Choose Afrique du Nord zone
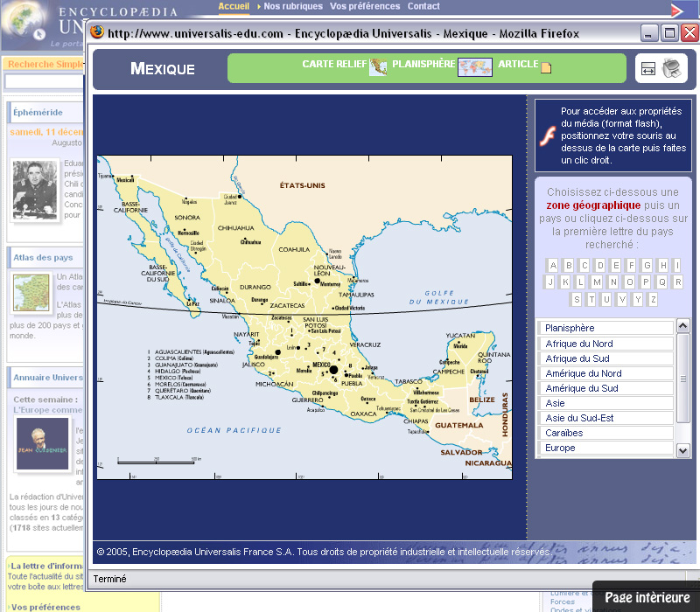Screen dimensions: 700x612 [x=605, y=344]
